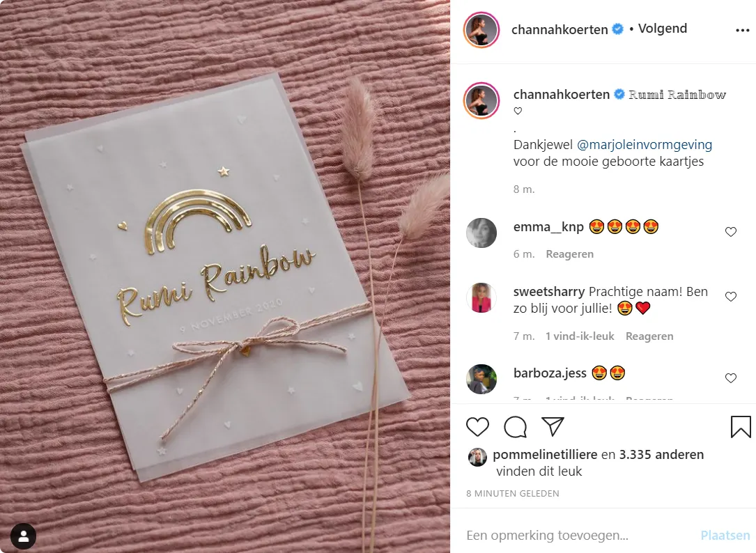Viewport: 756px width, 553px height.
Task: View likes on sweetsharry's comment
Action: (x=580, y=336)
